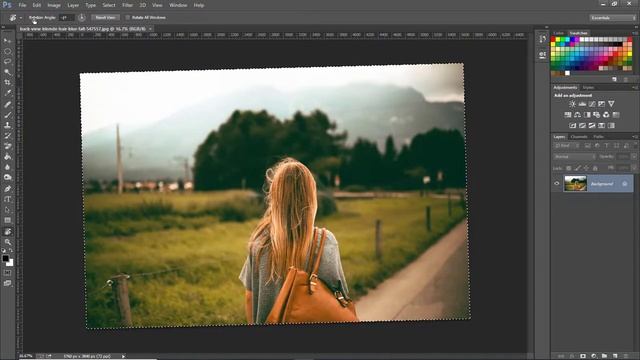640x360 pixels.
Task: Select the Quick Selection tool
Action: pyautogui.click(x=7, y=72)
